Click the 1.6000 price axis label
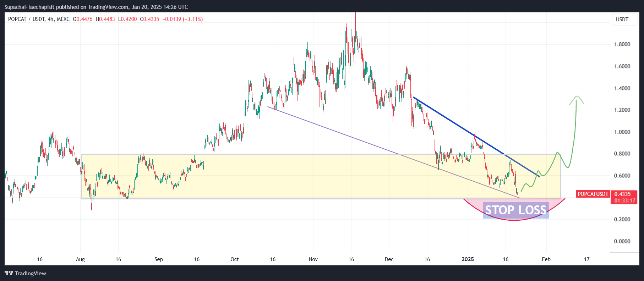 click(x=622, y=66)
